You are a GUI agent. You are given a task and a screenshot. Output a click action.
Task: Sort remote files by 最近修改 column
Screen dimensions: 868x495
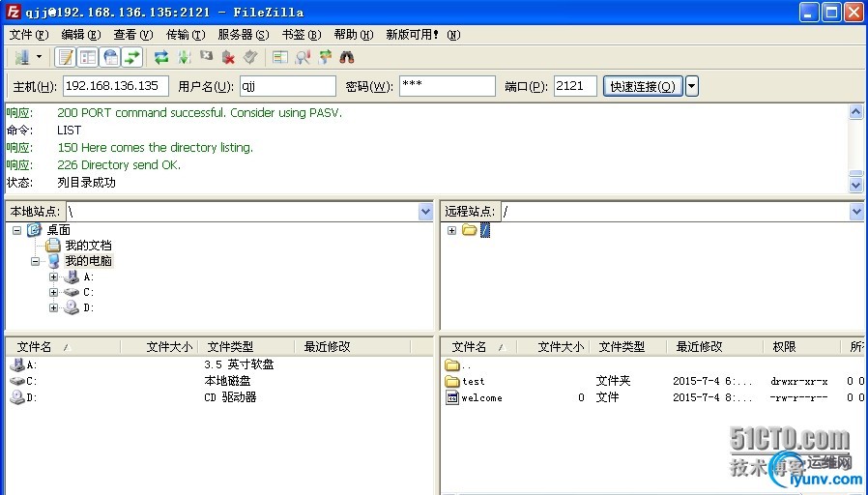point(714,347)
